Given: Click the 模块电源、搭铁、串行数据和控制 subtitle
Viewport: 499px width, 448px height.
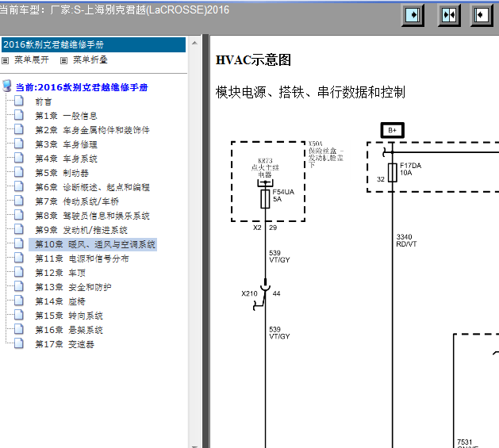Looking at the screenshot, I should 310,92.
